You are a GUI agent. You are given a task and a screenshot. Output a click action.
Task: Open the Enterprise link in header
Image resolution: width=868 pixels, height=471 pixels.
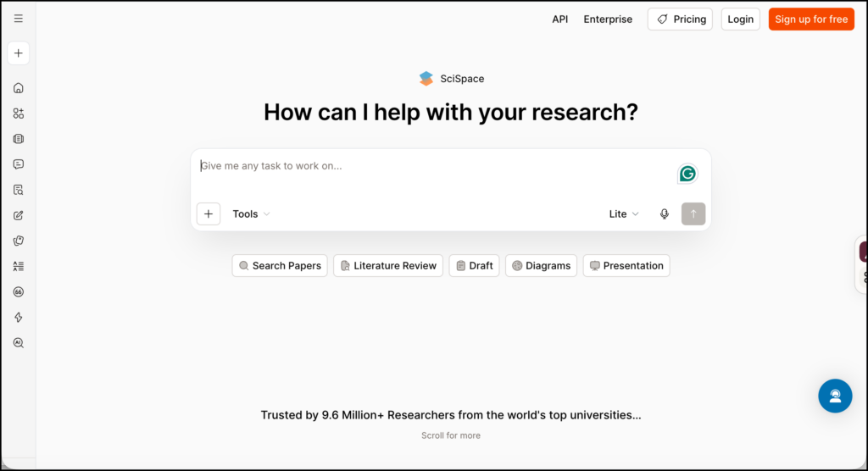[x=608, y=19]
